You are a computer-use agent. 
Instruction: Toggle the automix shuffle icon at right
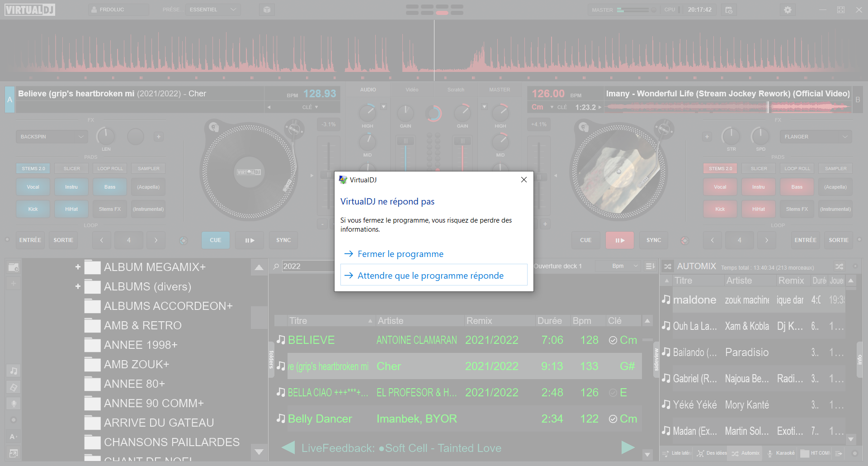pos(839,266)
